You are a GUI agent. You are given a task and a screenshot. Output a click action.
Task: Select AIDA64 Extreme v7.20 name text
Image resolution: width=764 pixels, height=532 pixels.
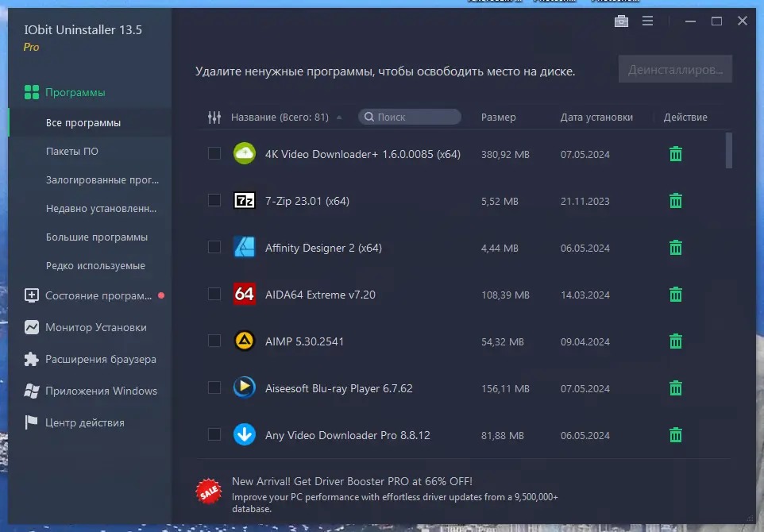pos(320,295)
